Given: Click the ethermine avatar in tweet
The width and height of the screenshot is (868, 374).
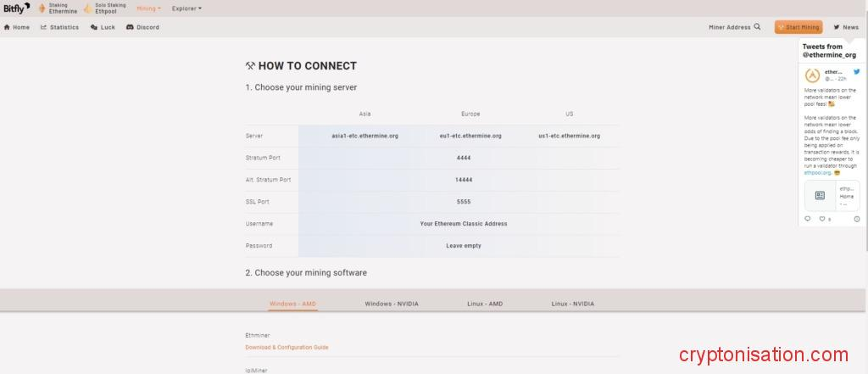Looking at the screenshot, I should [x=812, y=75].
